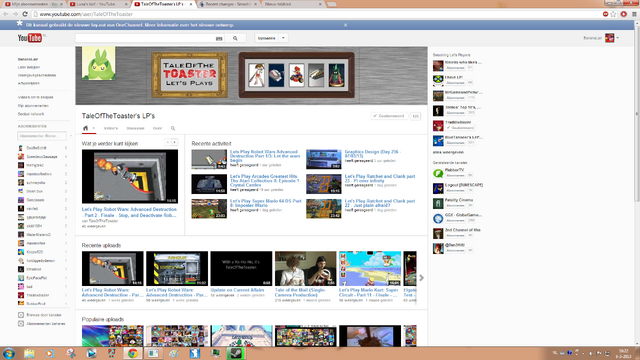Image resolution: width=640 pixels, height=360 pixels.
Task: Subscribe to GGX GlobalGame channel
Action: [455, 220]
